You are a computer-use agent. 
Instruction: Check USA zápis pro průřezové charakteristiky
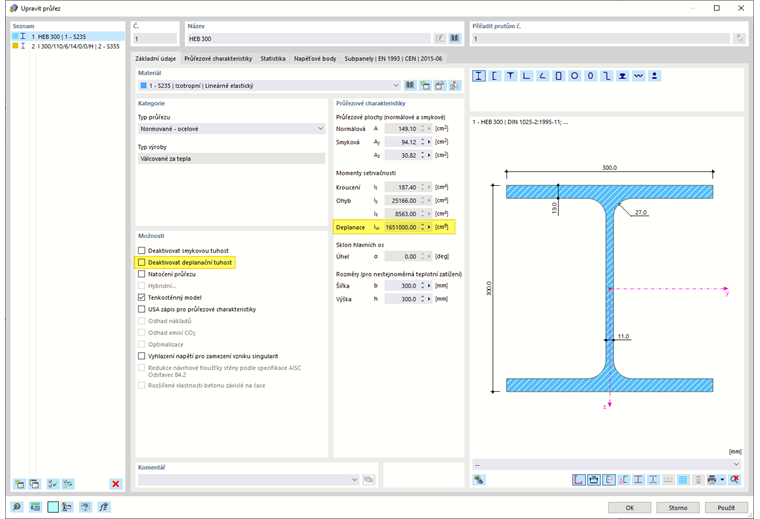tap(142, 309)
